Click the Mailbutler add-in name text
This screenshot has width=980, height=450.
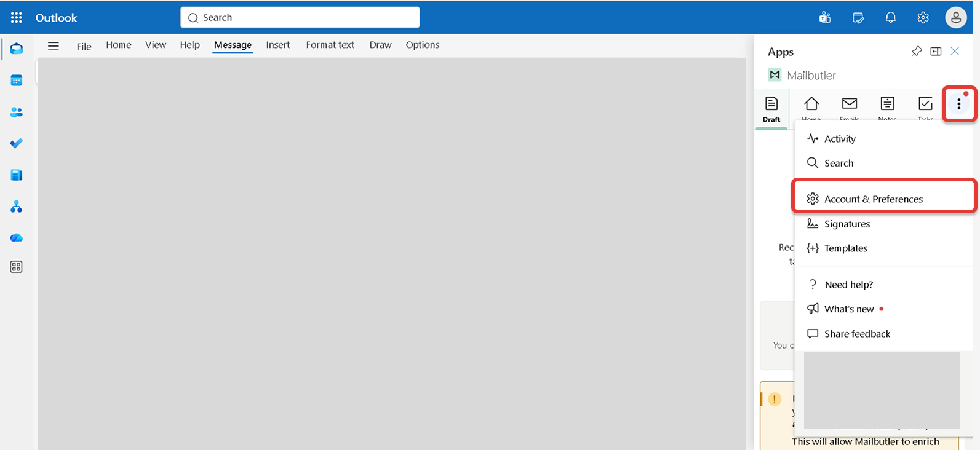click(x=811, y=76)
